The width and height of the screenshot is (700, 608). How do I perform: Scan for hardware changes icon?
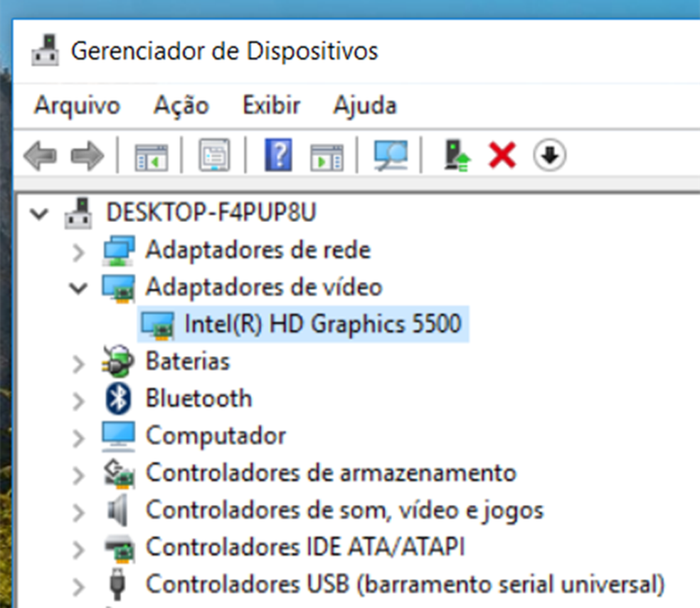coord(391,155)
